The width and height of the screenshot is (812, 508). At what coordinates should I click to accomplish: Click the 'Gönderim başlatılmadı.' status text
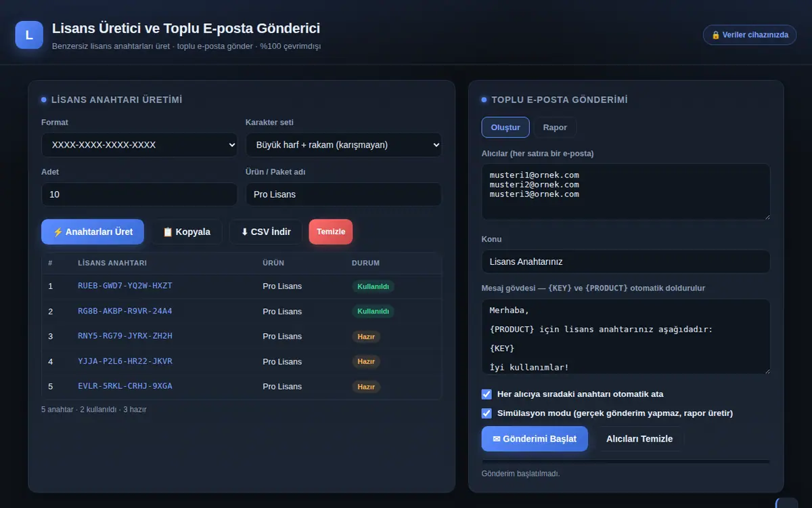(521, 473)
